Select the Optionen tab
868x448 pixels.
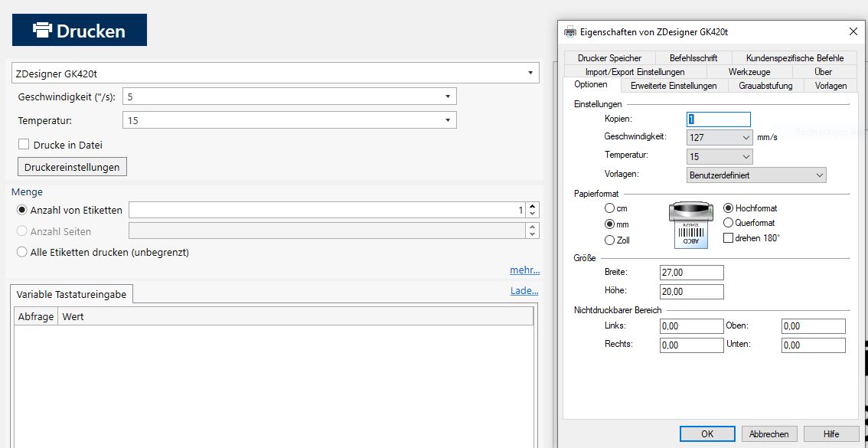591,85
